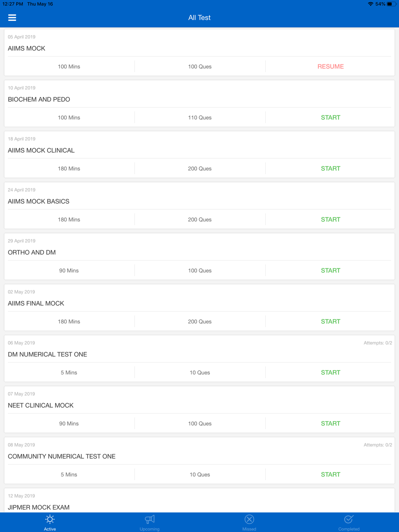The image size is (399, 532).
Task: Start the ORTHO AND DM test
Action: click(330, 271)
